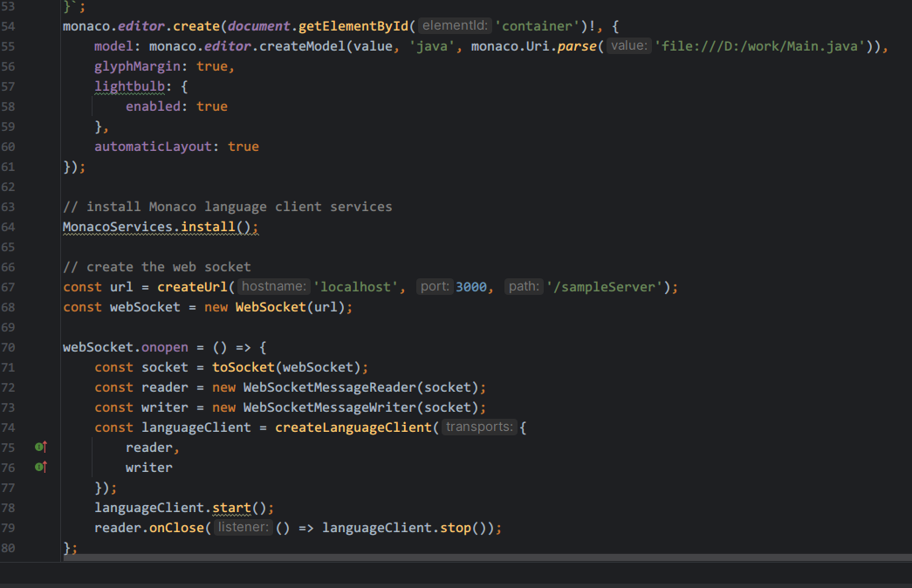This screenshot has width=912, height=588.
Task: Click the hostname parameter hint in createUrl
Action: (x=273, y=286)
